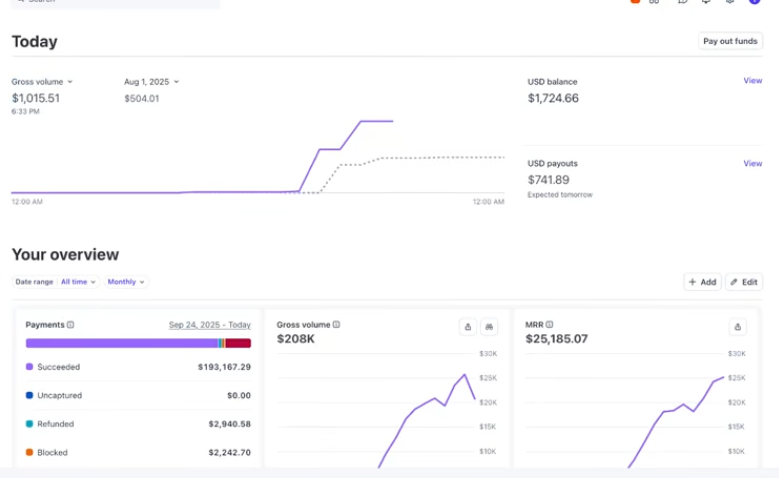
Task: Open the Sep 24, 2025 - Today link
Action: pyautogui.click(x=210, y=325)
